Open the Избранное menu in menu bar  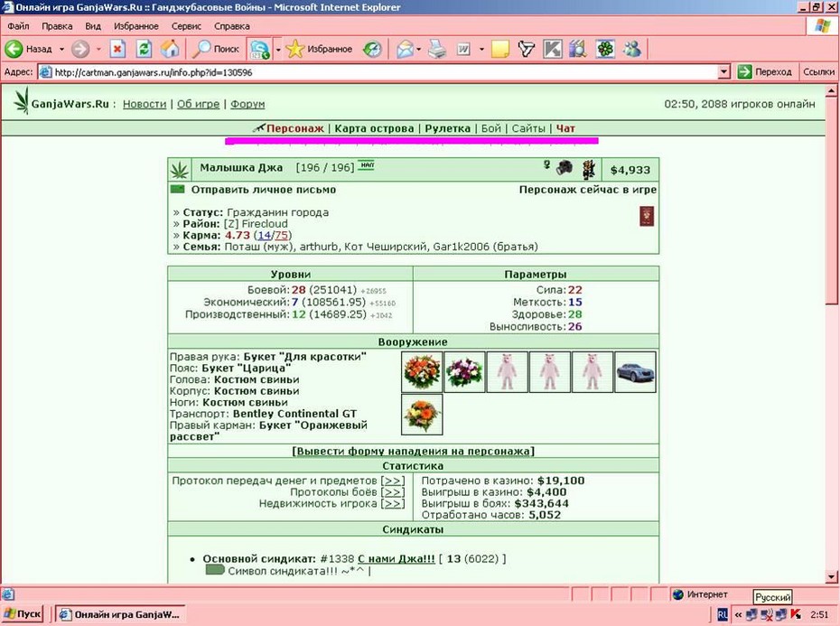click(x=136, y=25)
